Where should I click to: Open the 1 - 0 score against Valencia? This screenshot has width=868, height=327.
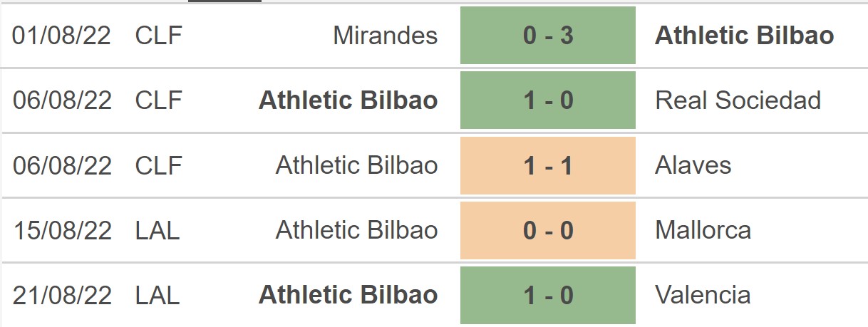pos(547,295)
